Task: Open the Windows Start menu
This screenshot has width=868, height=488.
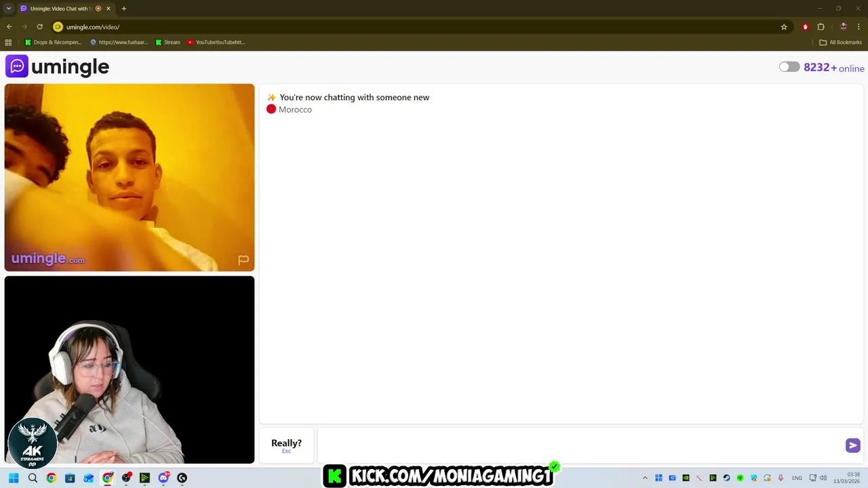Action: coord(14,478)
